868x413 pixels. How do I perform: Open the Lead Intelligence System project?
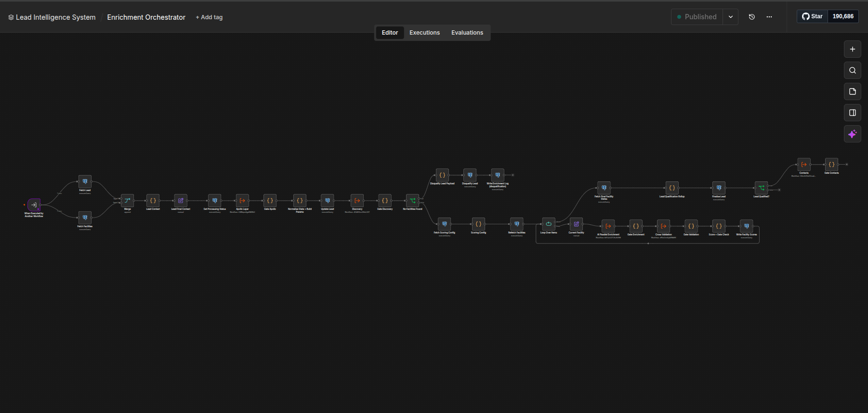point(52,17)
